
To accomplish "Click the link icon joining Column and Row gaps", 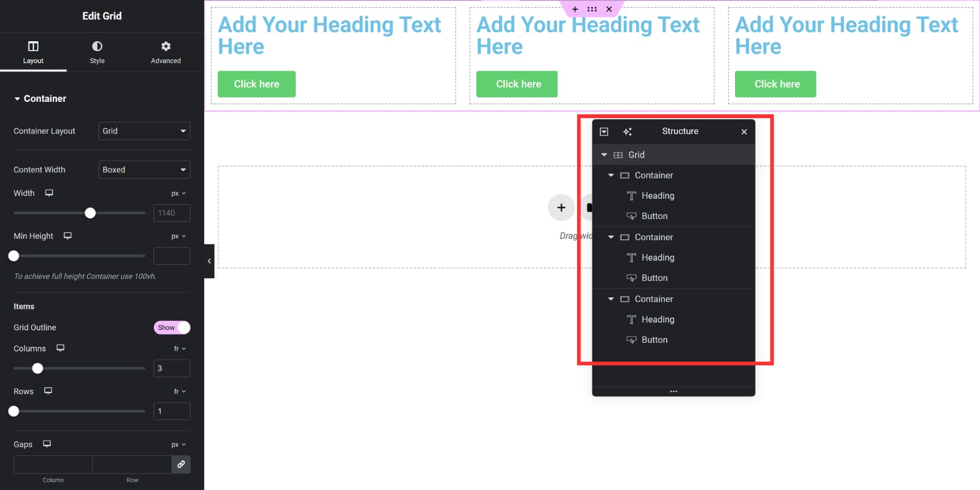I will point(181,464).
